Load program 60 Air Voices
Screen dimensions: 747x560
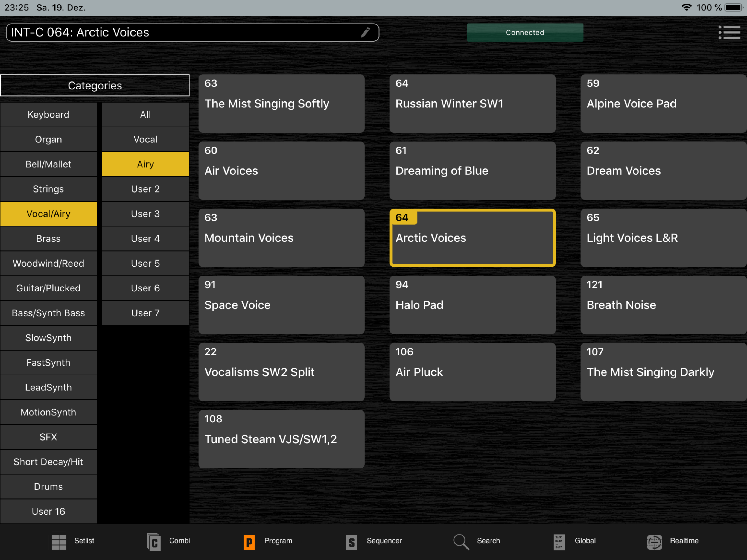pos(282,171)
